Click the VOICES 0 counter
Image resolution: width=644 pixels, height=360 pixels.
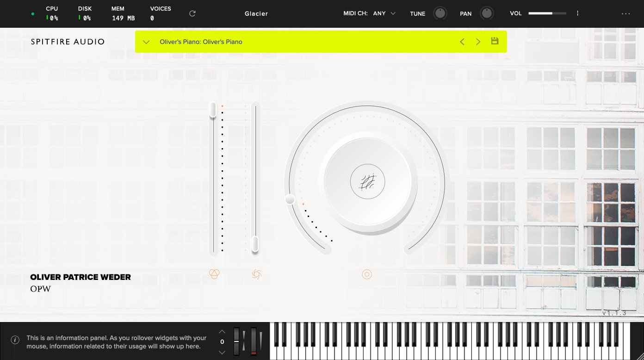pyautogui.click(x=152, y=18)
